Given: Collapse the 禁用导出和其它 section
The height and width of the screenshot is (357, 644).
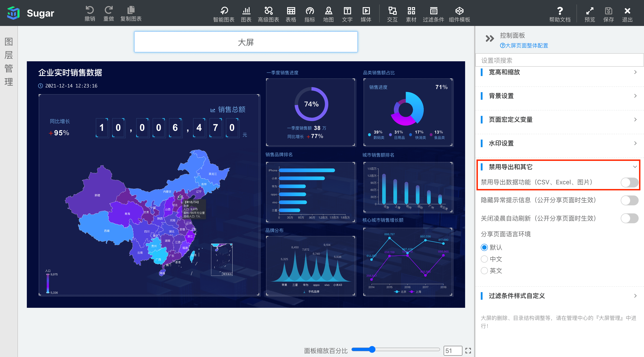Looking at the screenshot, I should coord(559,167).
